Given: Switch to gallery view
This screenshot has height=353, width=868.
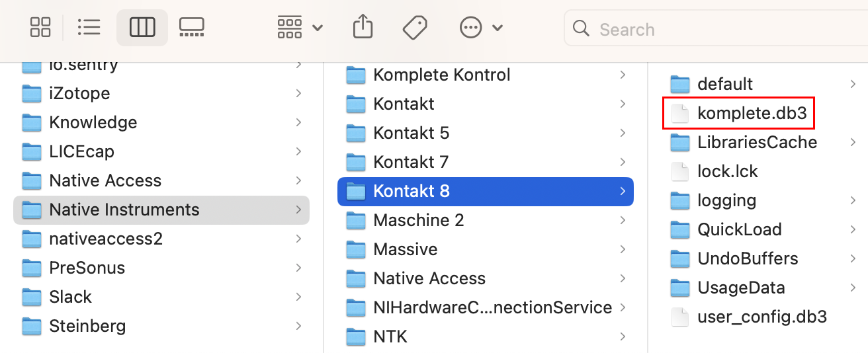Looking at the screenshot, I should (x=191, y=27).
